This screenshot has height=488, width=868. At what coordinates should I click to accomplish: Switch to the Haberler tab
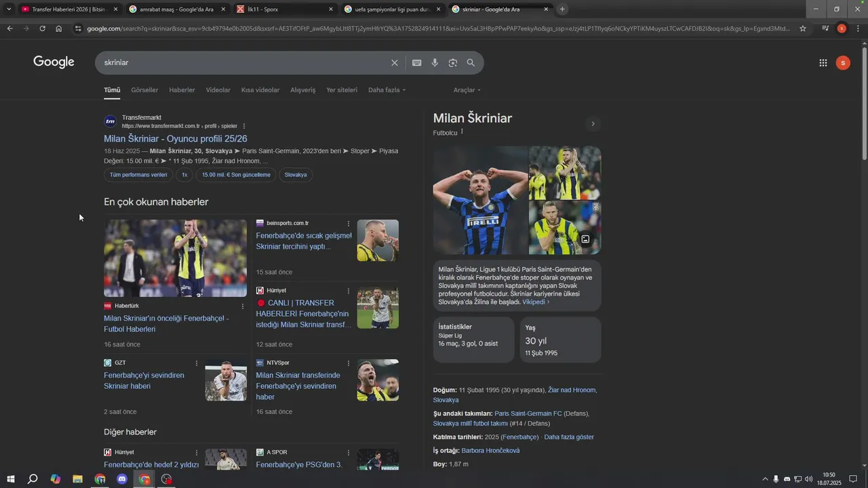[x=182, y=90]
